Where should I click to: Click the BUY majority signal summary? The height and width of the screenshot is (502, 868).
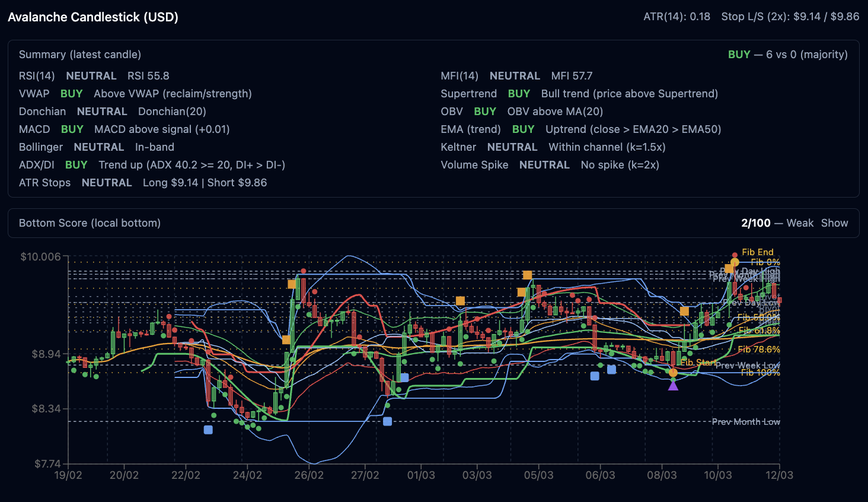pos(787,55)
